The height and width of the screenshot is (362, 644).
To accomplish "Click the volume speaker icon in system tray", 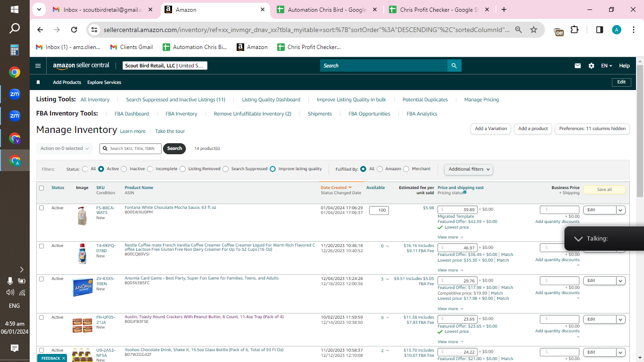I will tap(10, 292).
